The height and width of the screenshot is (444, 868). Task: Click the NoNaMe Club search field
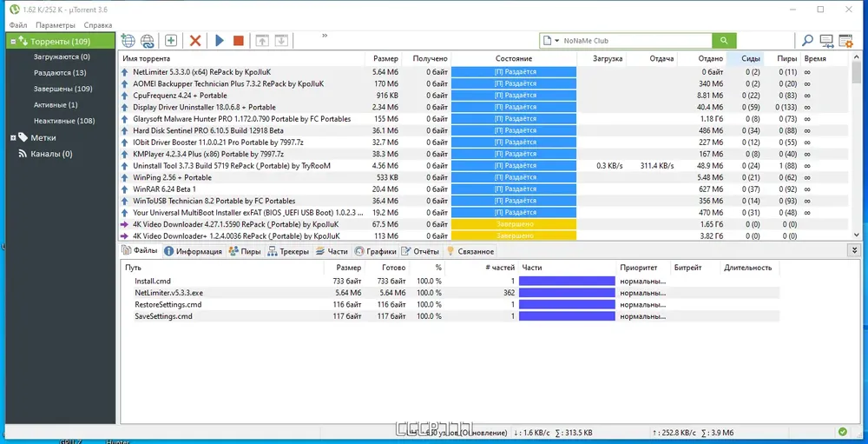tap(635, 41)
